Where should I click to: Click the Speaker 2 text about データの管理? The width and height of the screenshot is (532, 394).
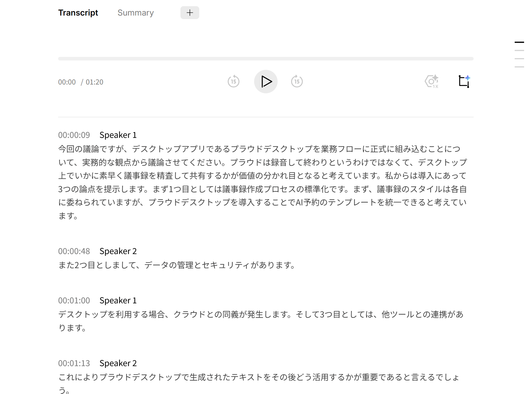177,265
